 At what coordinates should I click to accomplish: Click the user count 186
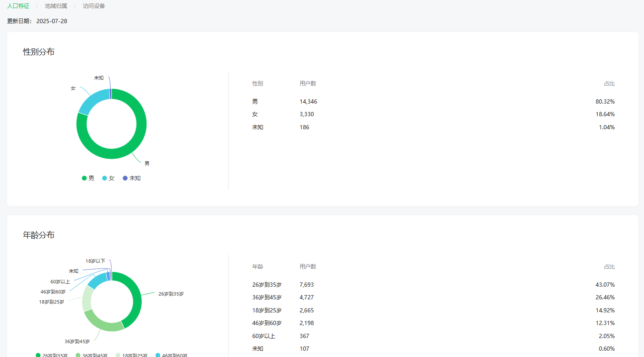click(304, 127)
